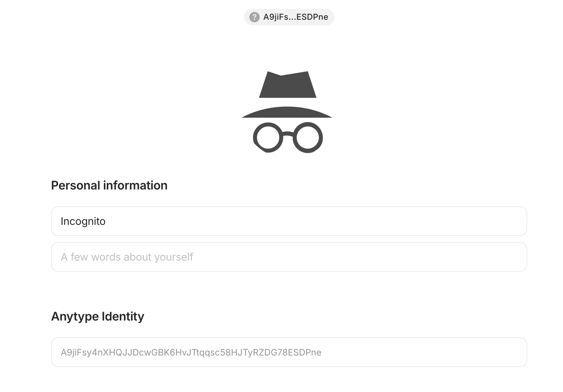
Task: Click the left lens of avatar glasses
Action: pyautogui.click(x=268, y=137)
